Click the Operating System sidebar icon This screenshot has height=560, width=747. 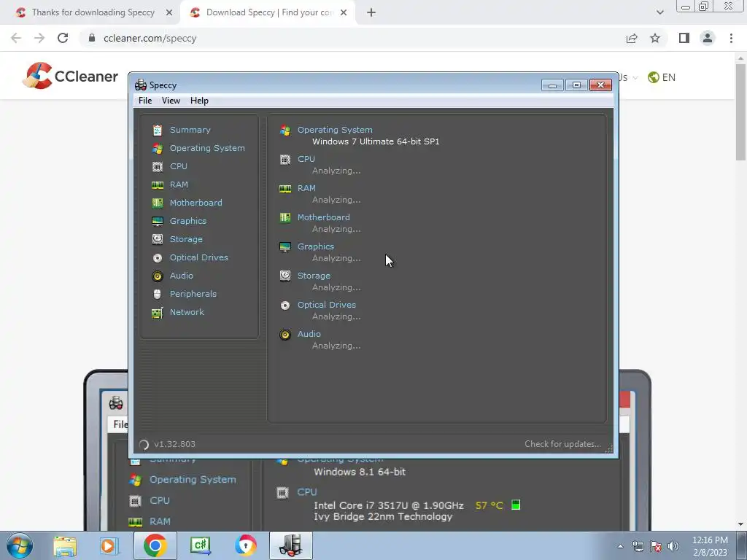158,148
